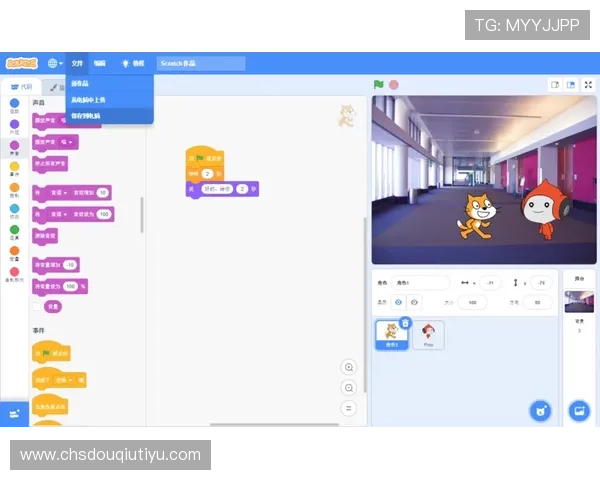Select the cat sprite thumbnail
Viewport: 600px width, 480px height.
(391, 335)
